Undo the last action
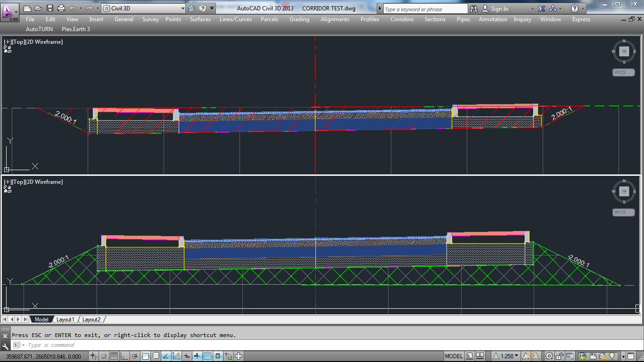Viewport: 644px width, 362px height. [73, 8]
